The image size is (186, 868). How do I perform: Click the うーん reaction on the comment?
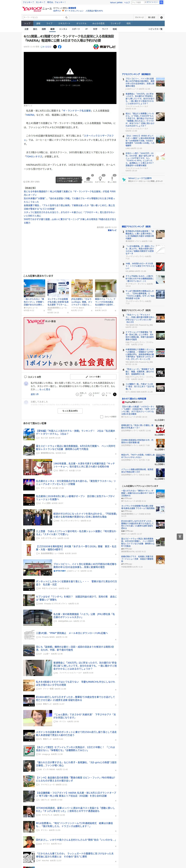click(x=104, y=394)
